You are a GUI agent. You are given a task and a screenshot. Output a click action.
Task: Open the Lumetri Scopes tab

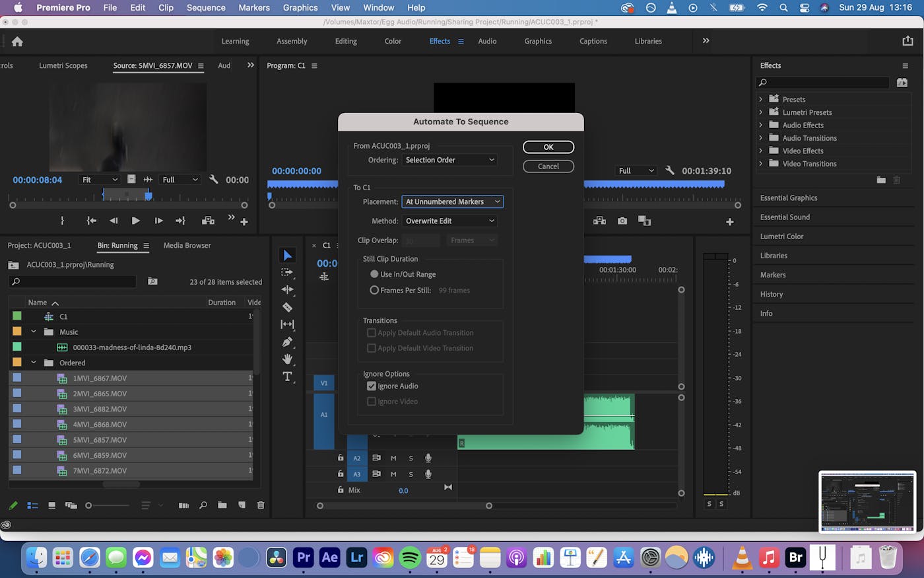[x=63, y=65]
